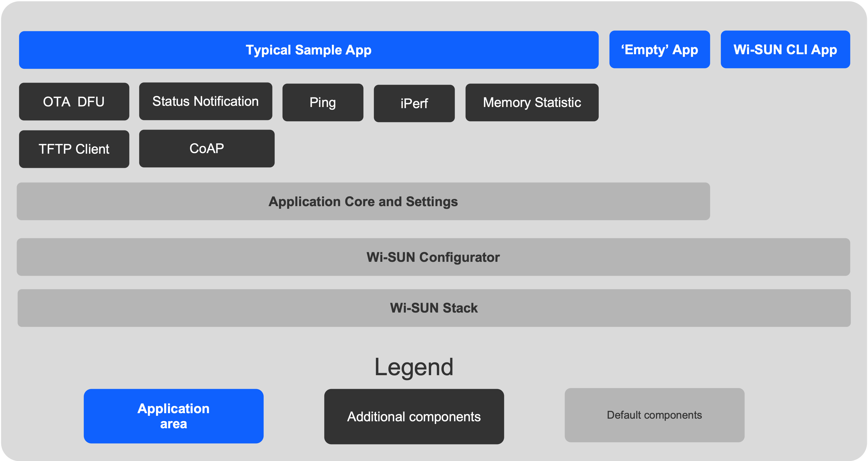
Task: Select the 'Empty' App block
Action: tap(659, 50)
